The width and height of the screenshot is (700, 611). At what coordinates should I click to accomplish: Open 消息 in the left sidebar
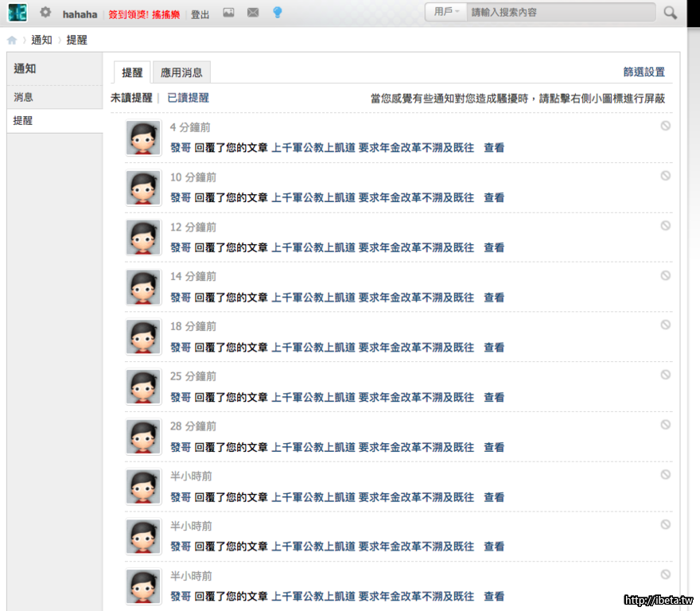(24, 97)
